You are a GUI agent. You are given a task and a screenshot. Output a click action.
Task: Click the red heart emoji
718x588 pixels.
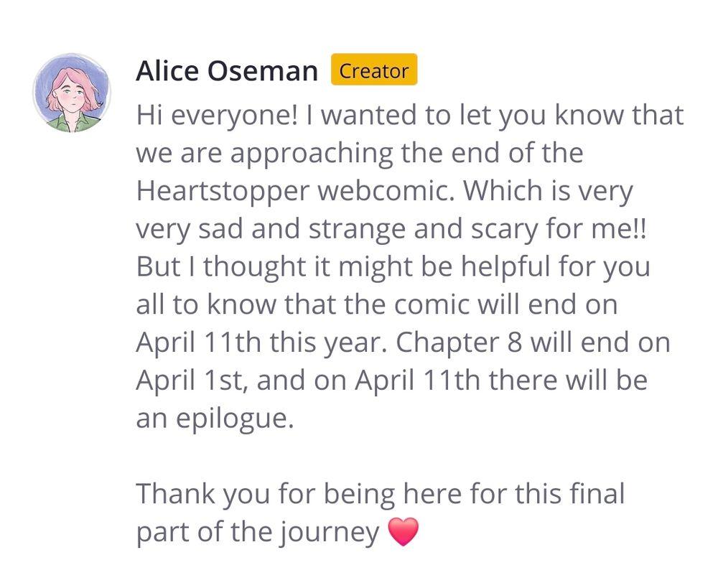coord(402,532)
